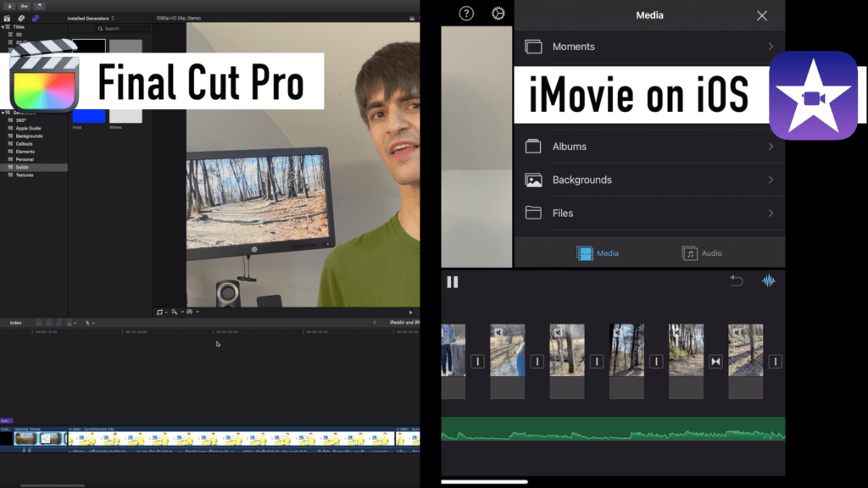Open the titles and generators sidebar icon
Viewport: 868px width, 488px height.
[36, 19]
